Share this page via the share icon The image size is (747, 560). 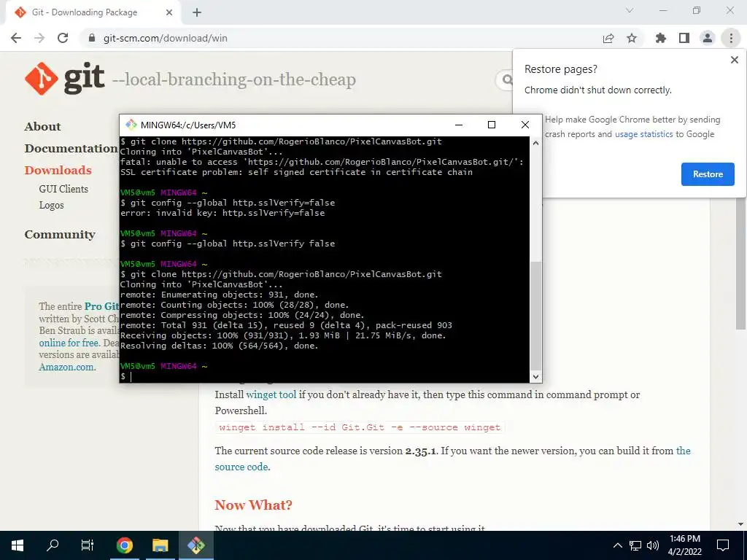(608, 38)
